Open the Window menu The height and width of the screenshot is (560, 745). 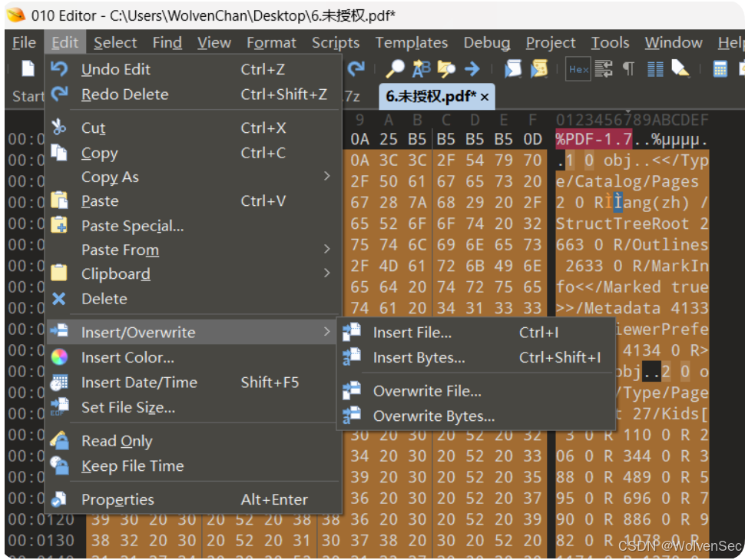click(674, 42)
